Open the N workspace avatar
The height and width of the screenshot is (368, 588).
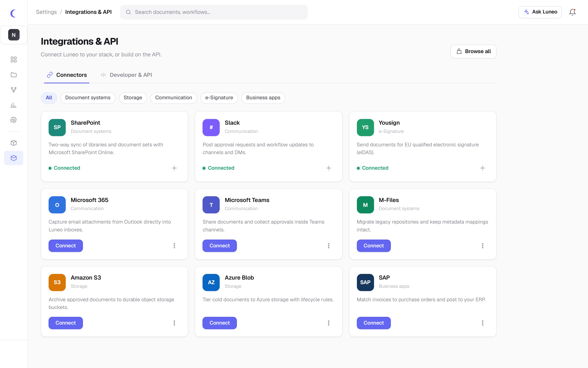14,35
